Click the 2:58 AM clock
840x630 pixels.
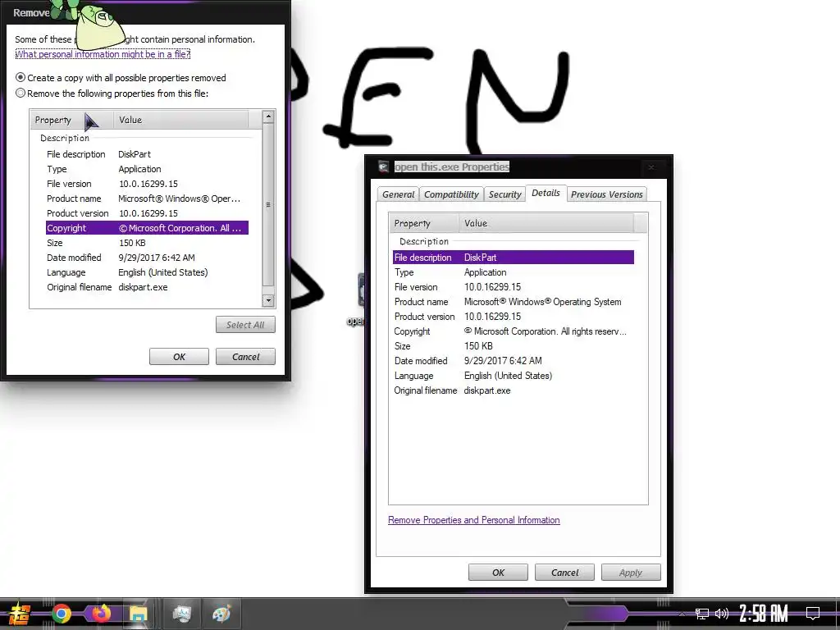coord(764,614)
